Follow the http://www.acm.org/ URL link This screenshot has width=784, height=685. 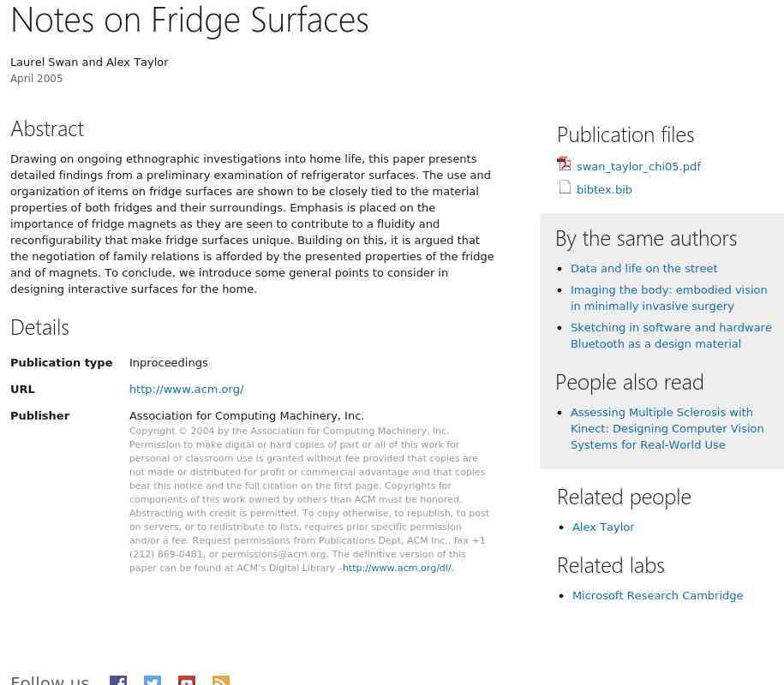(x=187, y=390)
